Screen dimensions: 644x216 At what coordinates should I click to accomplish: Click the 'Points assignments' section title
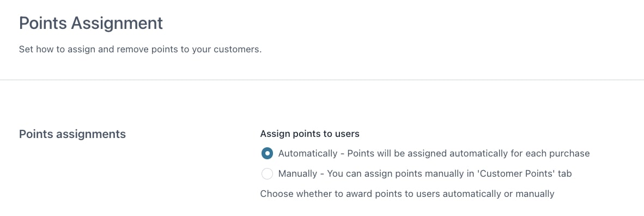click(72, 134)
